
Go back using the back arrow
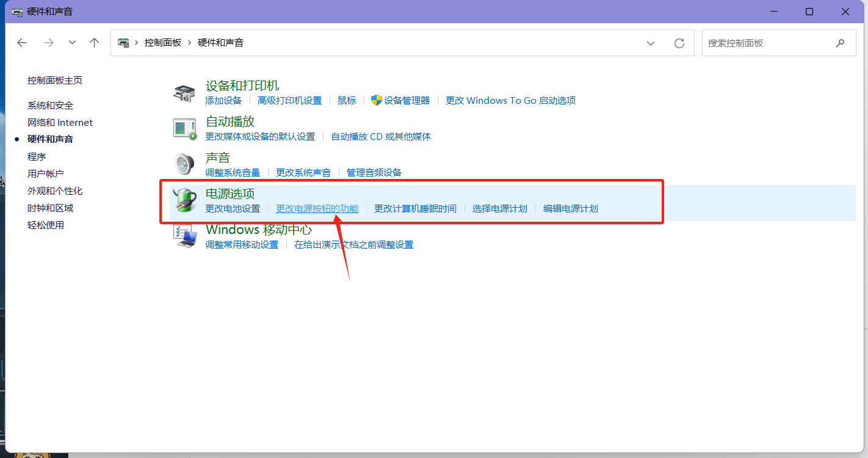[22, 43]
